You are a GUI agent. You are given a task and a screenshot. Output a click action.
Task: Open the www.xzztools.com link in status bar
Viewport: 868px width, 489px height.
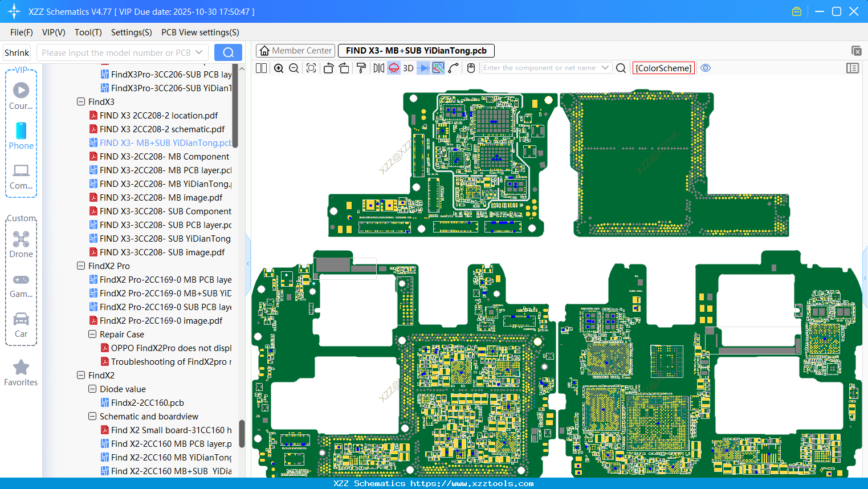[472, 483]
